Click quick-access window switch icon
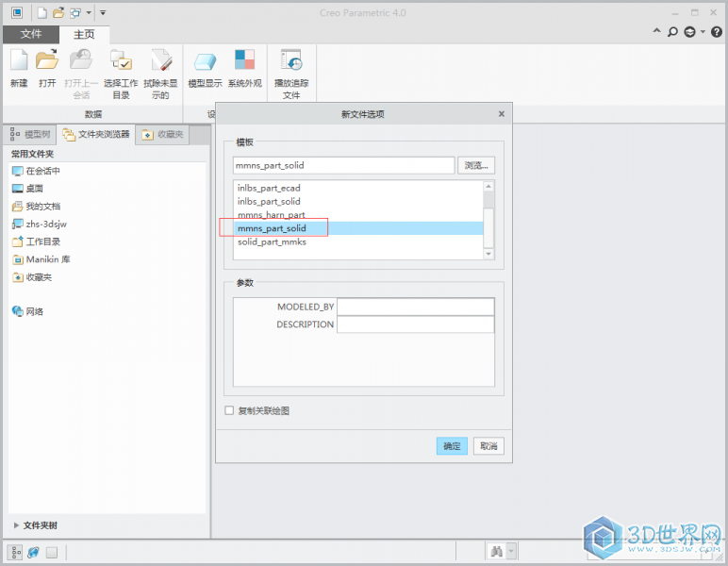This screenshot has width=728, height=566. coord(75,13)
